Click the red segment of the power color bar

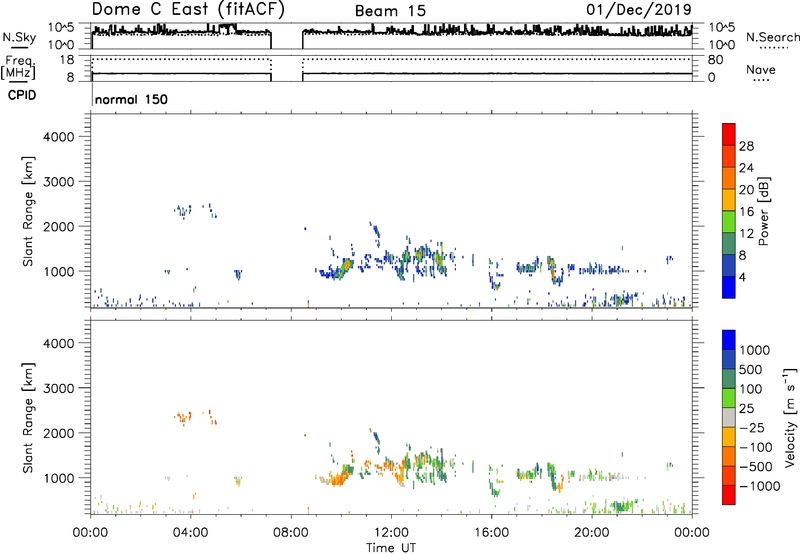click(x=729, y=134)
